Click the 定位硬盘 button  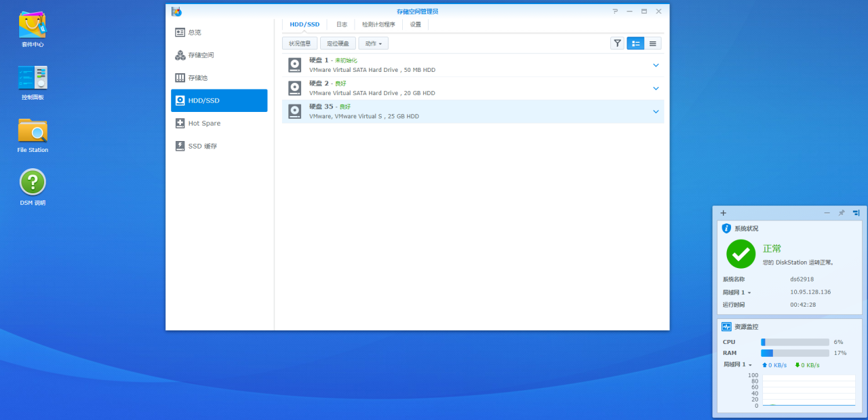pos(338,43)
